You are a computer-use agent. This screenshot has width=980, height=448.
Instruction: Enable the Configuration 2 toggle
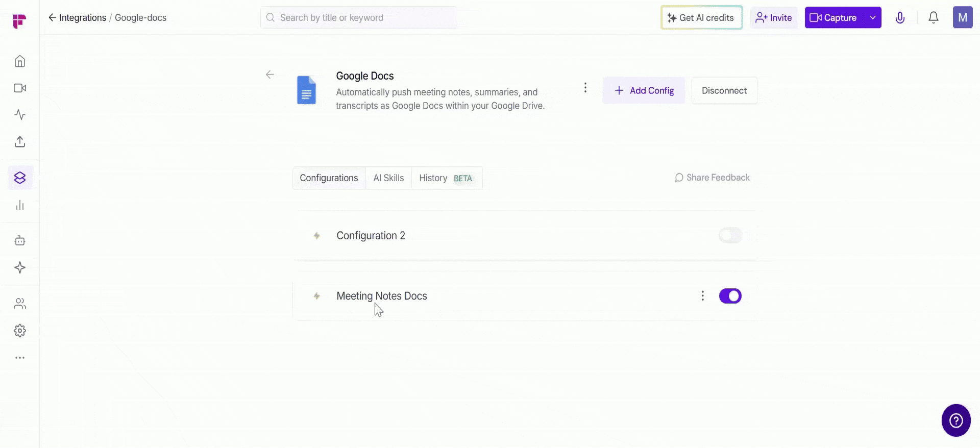[x=730, y=236]
